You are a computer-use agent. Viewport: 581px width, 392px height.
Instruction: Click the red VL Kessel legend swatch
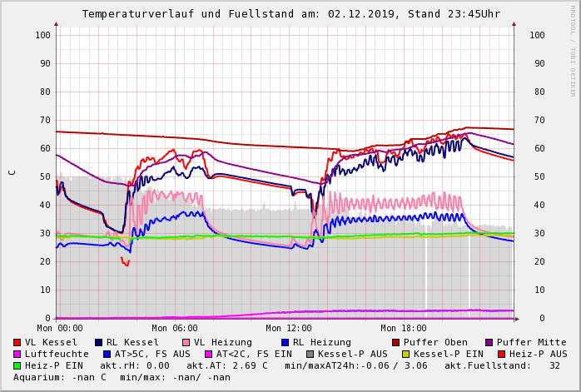[17, 342]
